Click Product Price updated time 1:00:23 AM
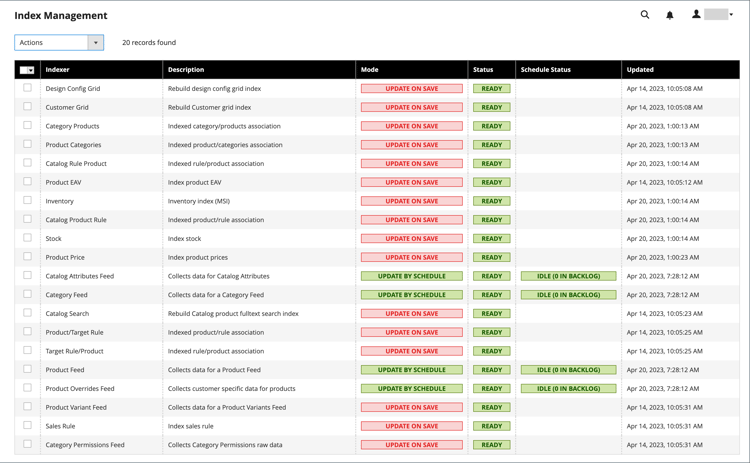The height and width of the screenshot is (463, 750). click(x=662, y=257)
